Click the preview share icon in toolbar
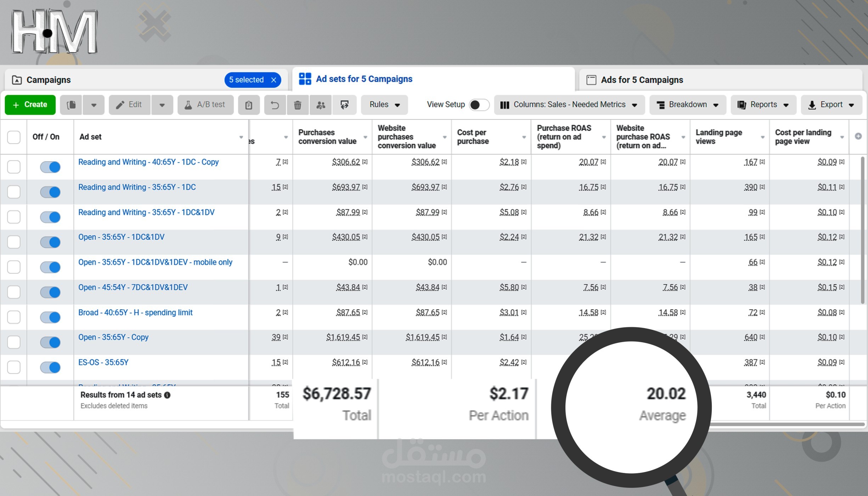Image resolution: width=868 pixels, height=496 pixels. pyautogui.click(x=344, y=105)
